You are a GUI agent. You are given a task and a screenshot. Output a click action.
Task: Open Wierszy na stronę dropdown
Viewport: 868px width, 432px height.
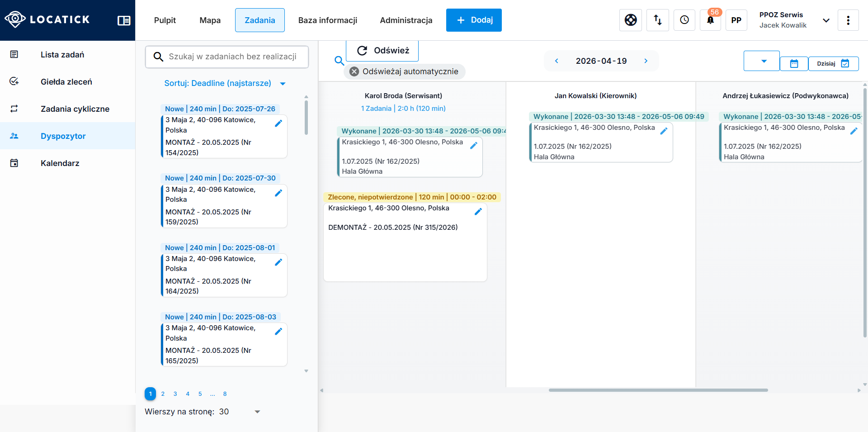240,412
